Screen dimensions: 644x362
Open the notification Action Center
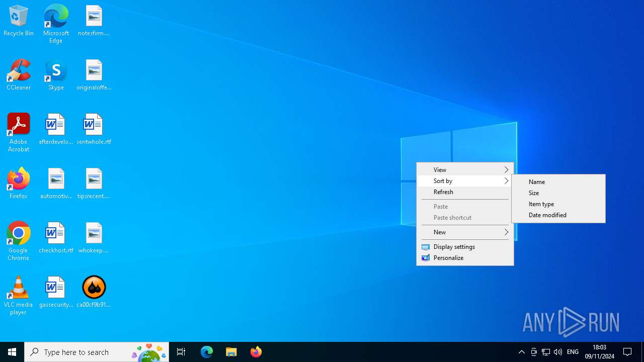point(628,352)
